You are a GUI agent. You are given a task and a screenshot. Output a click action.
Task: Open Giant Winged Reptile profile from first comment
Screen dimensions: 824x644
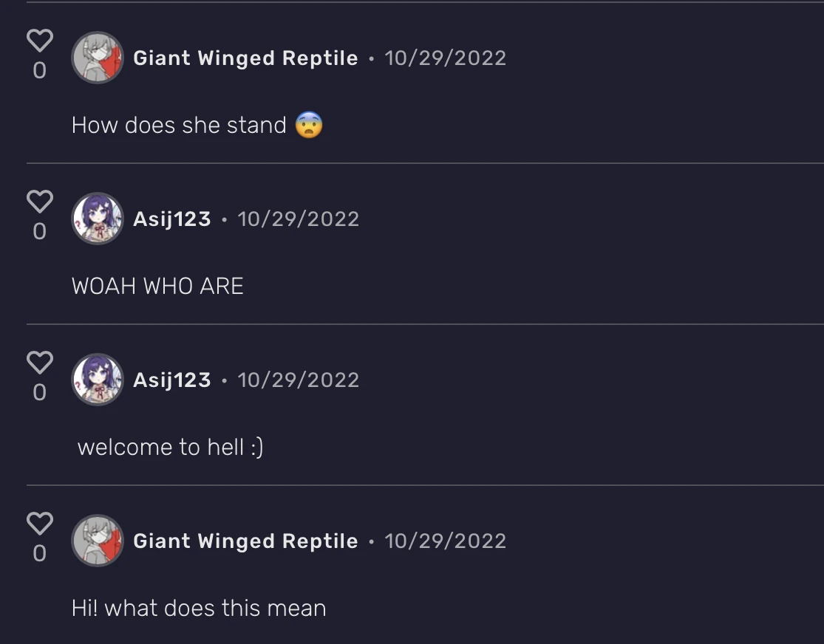point(245,58)
